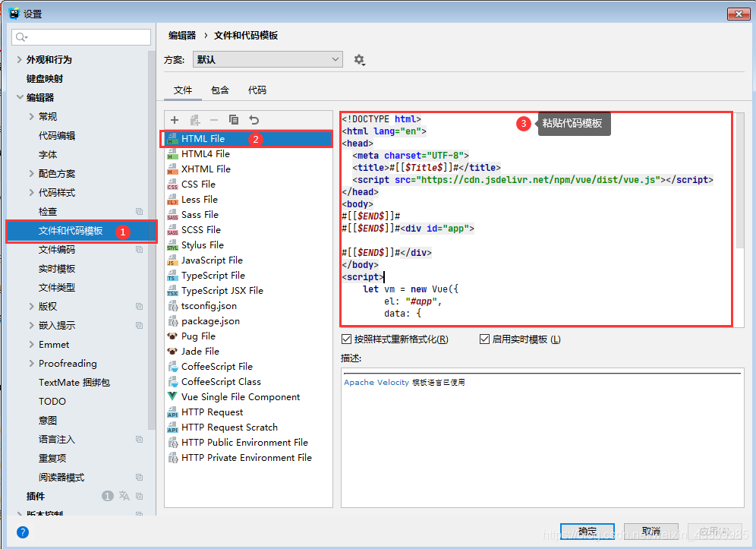Select the Sass File template
The width and height of the screenshot is (756, 549).
tap(248, 215)
